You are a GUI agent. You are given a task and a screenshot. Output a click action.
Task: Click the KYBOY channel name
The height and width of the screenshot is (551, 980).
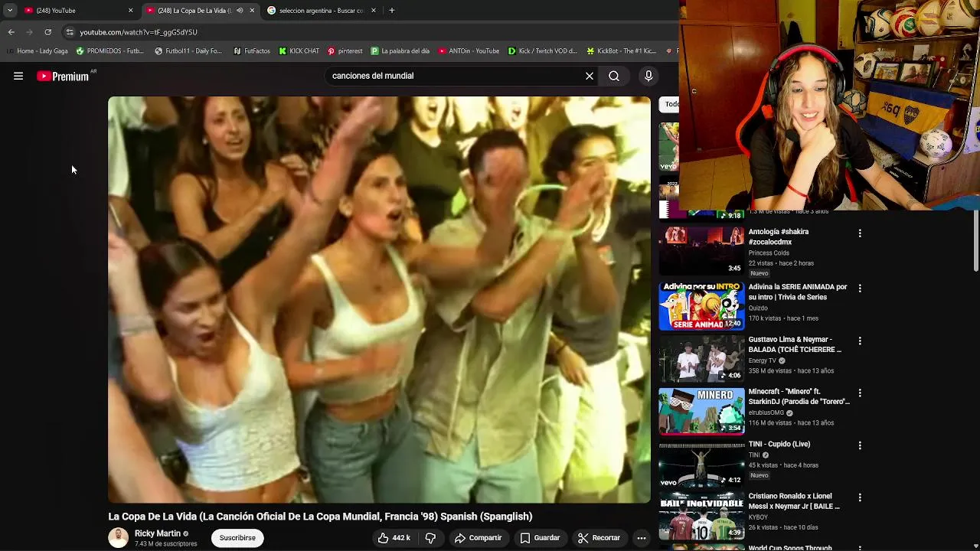point(759,517)
